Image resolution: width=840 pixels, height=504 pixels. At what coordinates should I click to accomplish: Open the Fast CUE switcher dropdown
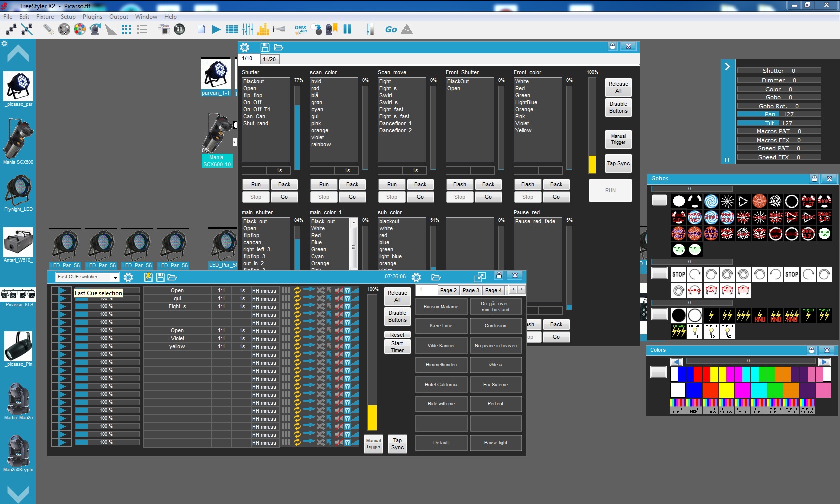(115, 277)
